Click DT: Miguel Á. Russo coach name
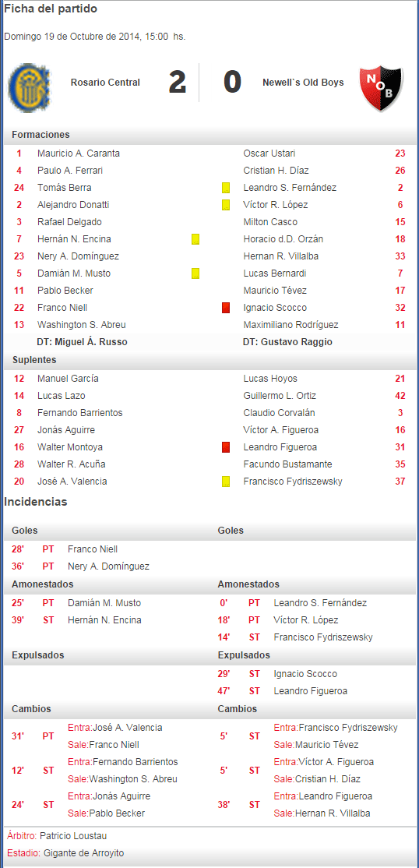 coord(82,342)
